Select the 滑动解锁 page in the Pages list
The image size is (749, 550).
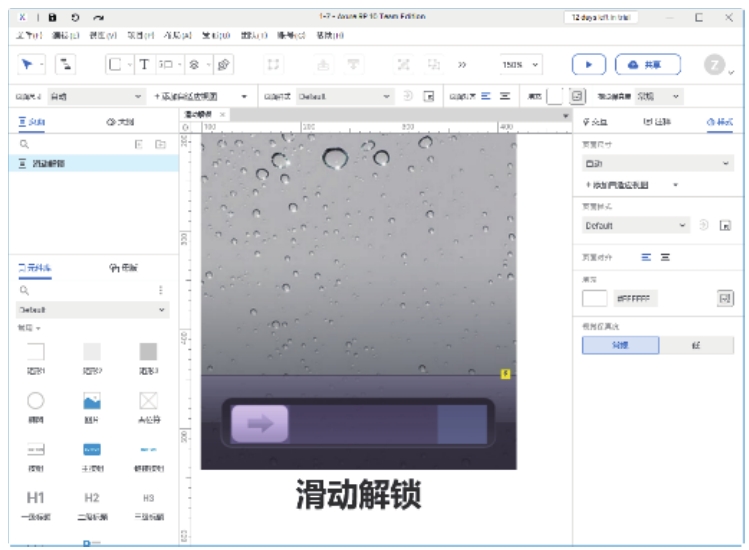(50, 163)
